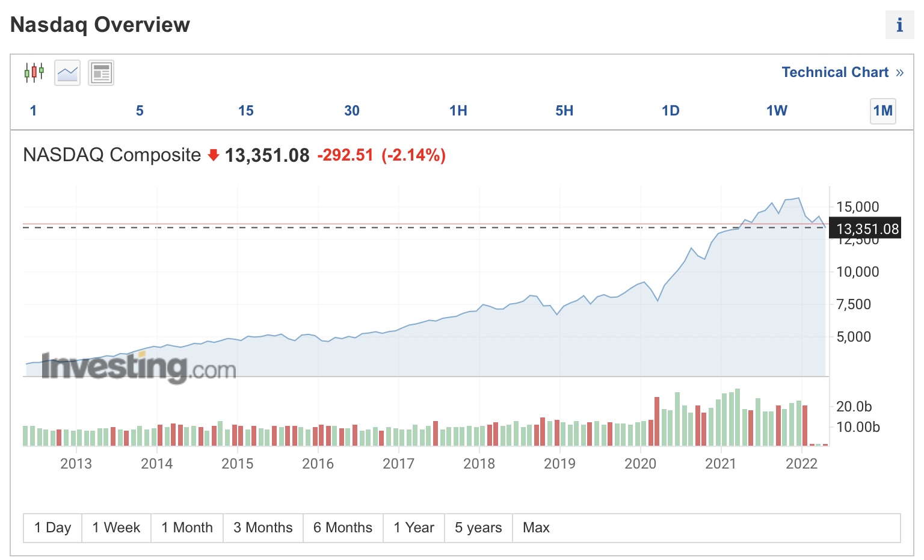This screenshot has width=924, height=560.
Task: Select the 1W interval
Action: (x=776, y=111)
